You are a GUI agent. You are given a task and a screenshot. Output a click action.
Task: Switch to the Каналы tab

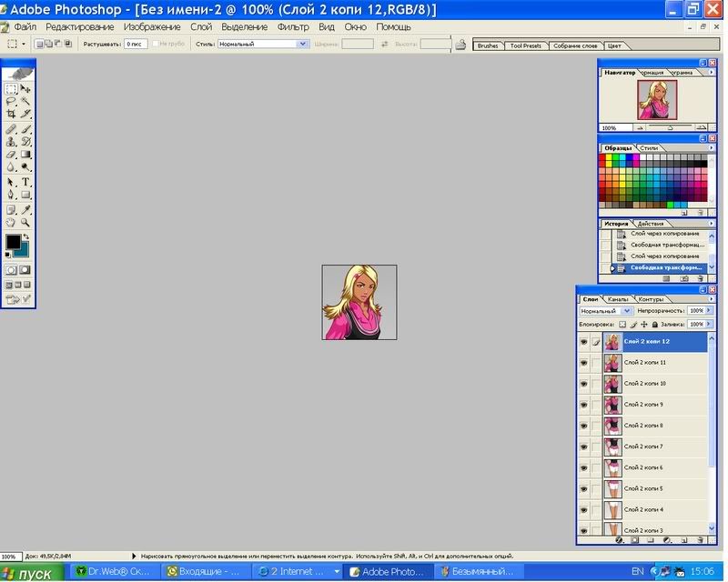[x=618, y=299]
